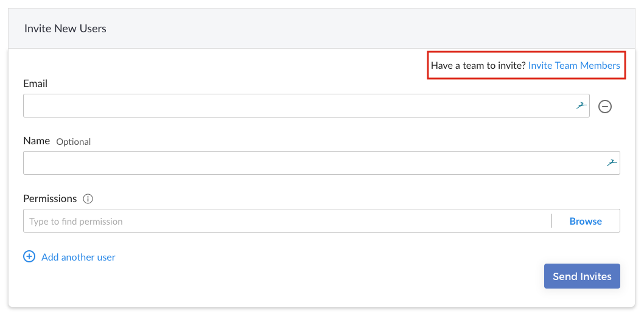Click the Name field label

(x=37, y=141)
